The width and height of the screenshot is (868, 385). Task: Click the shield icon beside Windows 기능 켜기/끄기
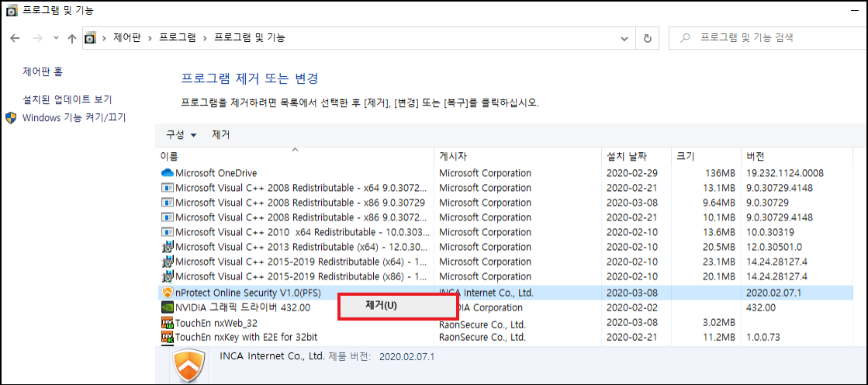point(11,117)
